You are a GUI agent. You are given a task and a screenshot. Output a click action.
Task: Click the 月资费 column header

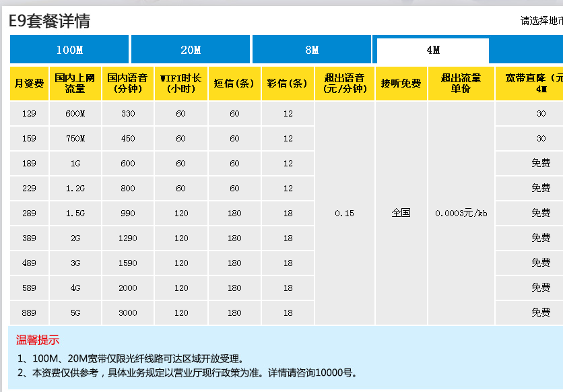click(x=29, y=84)
